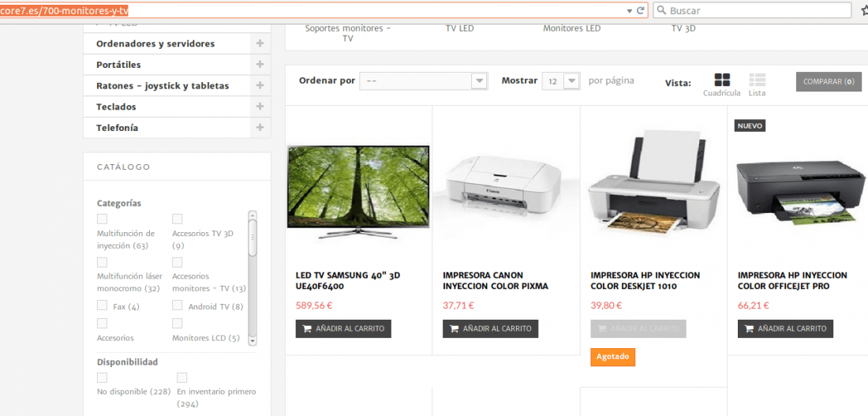Open IMPRESORA CANON INYECCION COLOR PIXMA title
This screenshot has width=868, height=416.
click(x=496, y=281)
